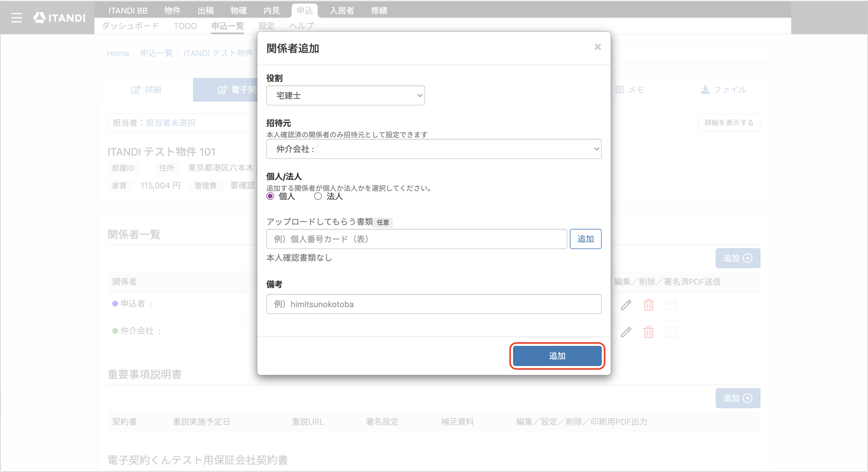Viewport: 868px width, 472px height.
Task: Click 追加 button beside document upload field
Action: click(585, 239)
